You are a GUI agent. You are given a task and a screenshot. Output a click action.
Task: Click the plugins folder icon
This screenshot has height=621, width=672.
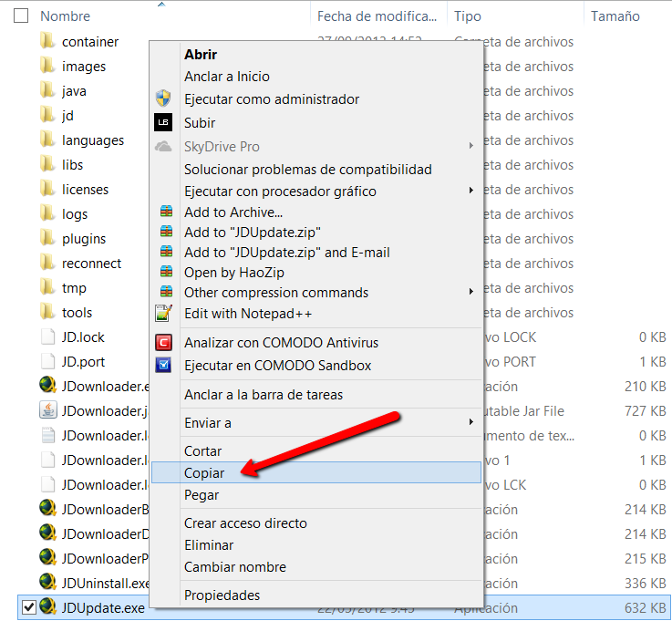click(47, 238)
